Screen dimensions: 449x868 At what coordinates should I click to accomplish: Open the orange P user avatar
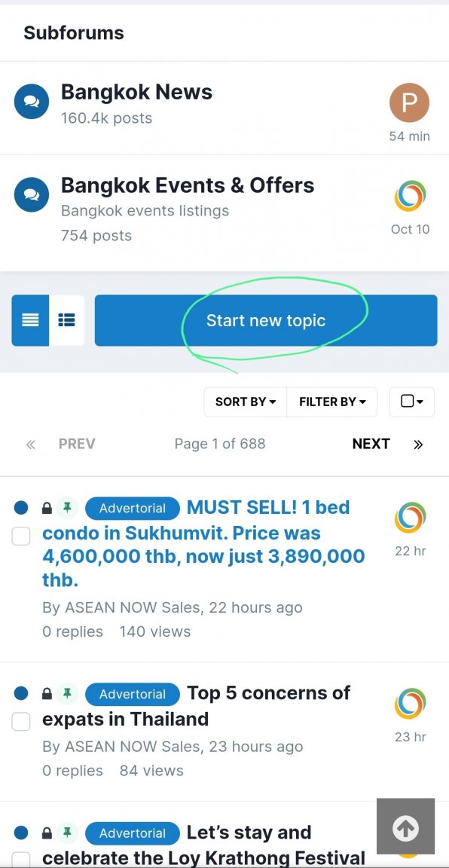410,102
